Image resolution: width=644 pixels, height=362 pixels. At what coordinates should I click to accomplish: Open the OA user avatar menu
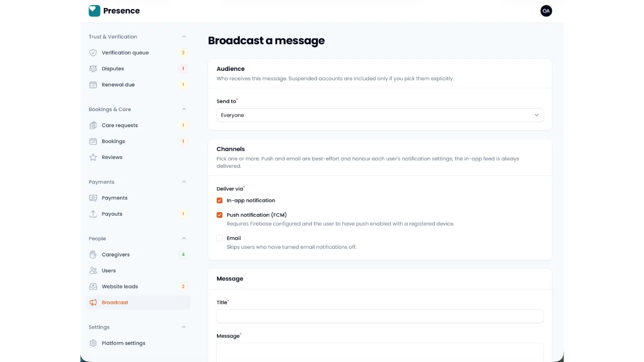tap(546, 11)
